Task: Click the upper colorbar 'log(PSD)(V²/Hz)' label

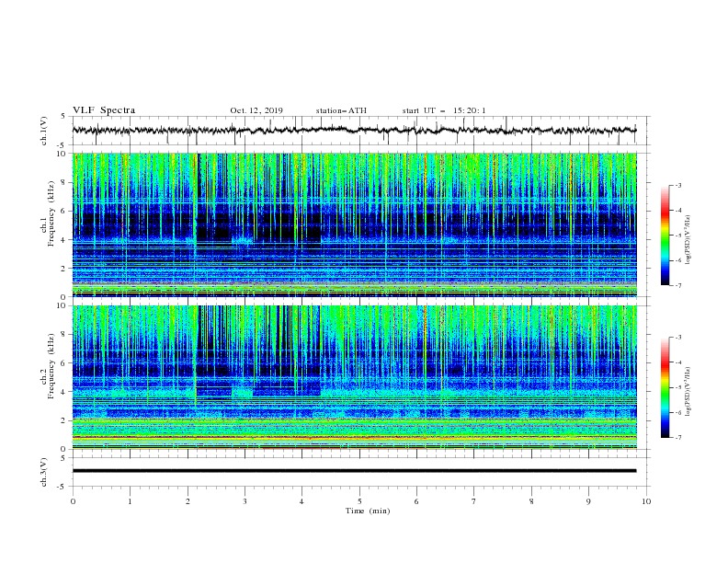Action: pyautogui.click(x=688, y=240)
